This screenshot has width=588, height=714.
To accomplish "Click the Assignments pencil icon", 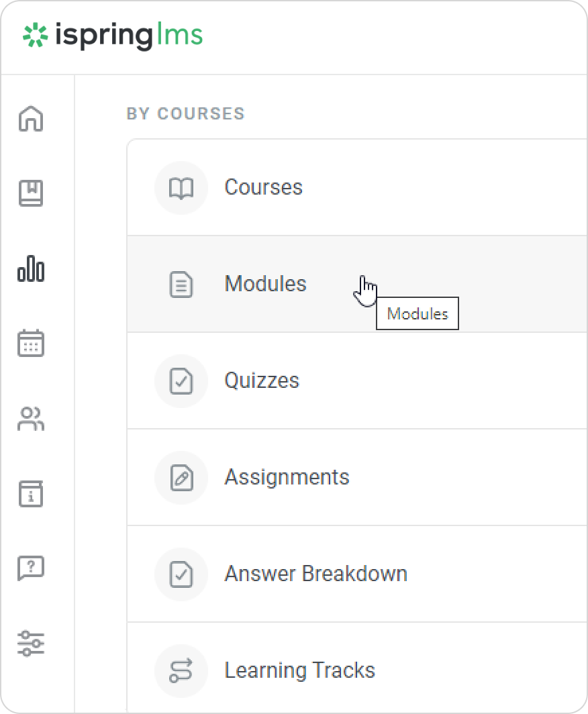I will tap(181, 478).
